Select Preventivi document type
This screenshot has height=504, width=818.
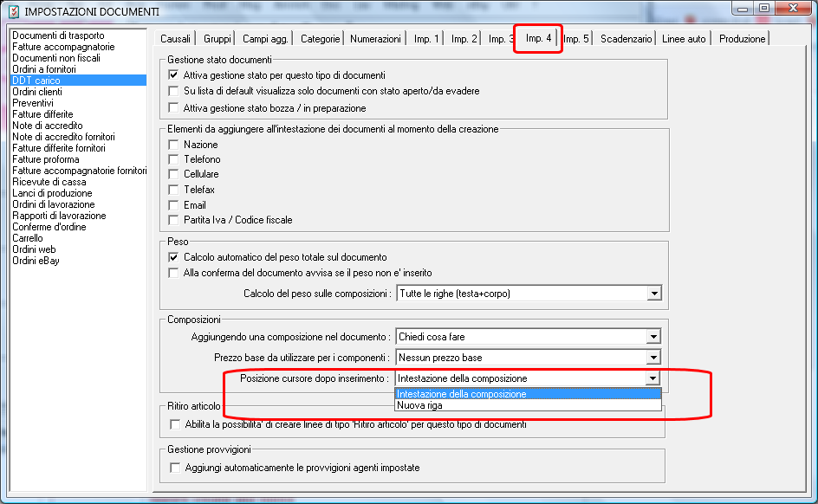coord(78,103)
